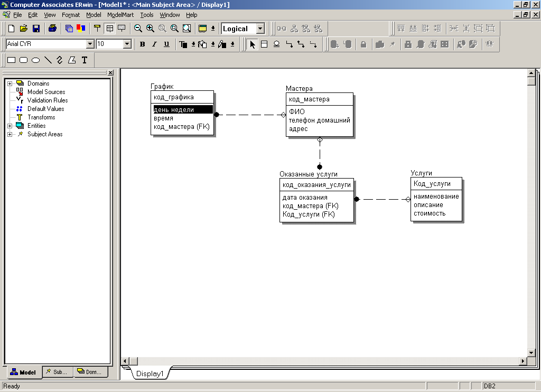Viewport: 541px width, 392px height.
Task: Toggle Italic formatting button
Action: point(154,44)
